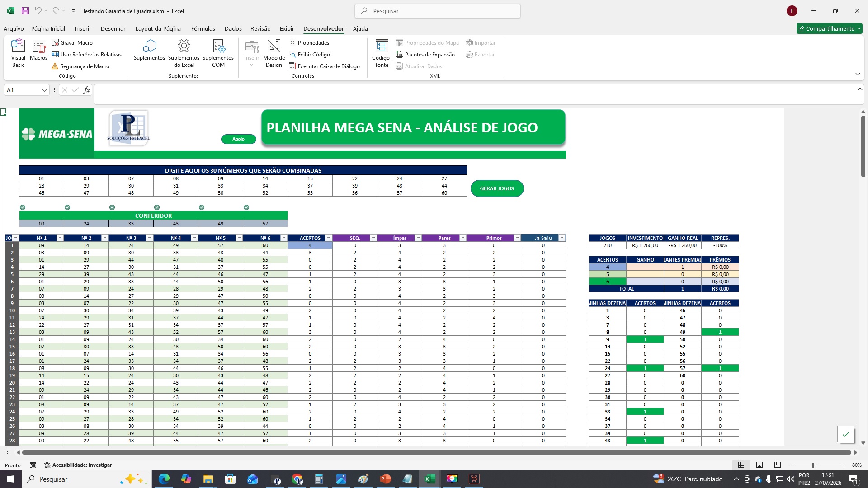
Task: Switch to Page Break Preview view
Action: [777, 465]
